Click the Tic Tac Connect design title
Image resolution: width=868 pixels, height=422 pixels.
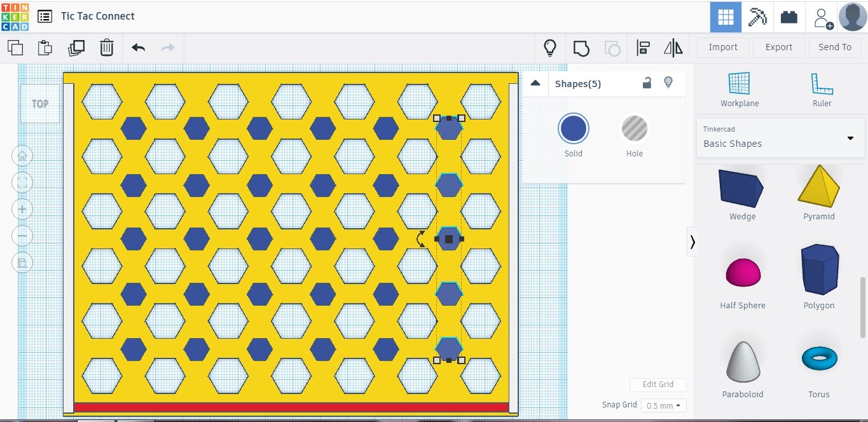[98, 17]
